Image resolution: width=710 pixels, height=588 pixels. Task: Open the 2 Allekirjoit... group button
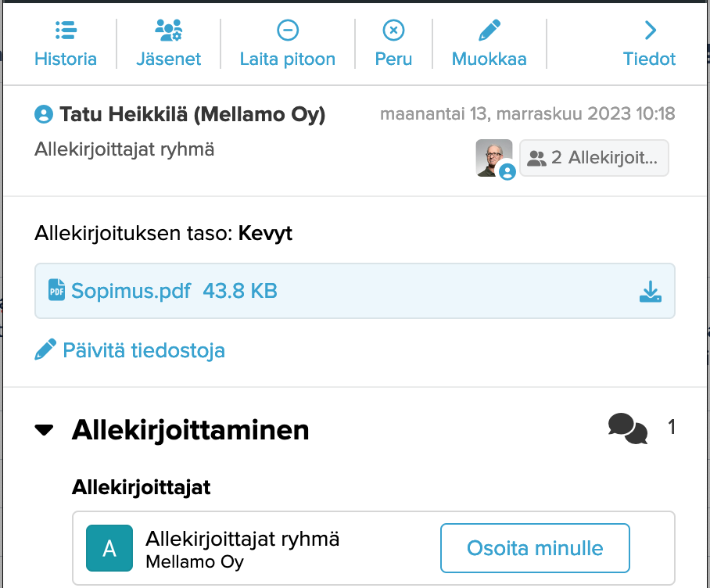click(594, 157)
